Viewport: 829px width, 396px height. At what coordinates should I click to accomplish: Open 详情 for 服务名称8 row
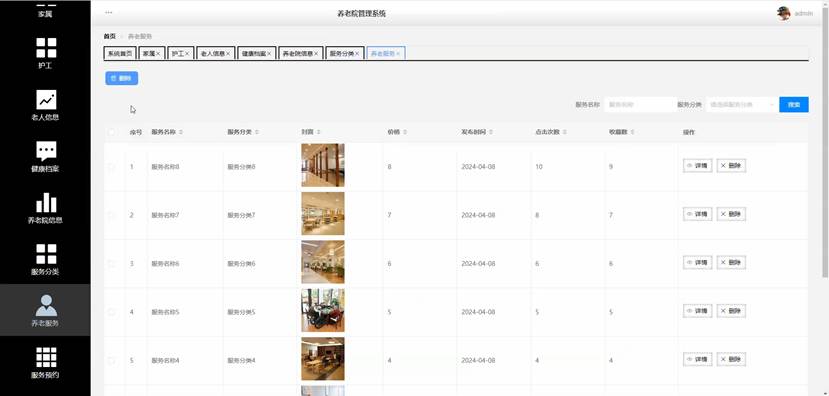(697, 166)
